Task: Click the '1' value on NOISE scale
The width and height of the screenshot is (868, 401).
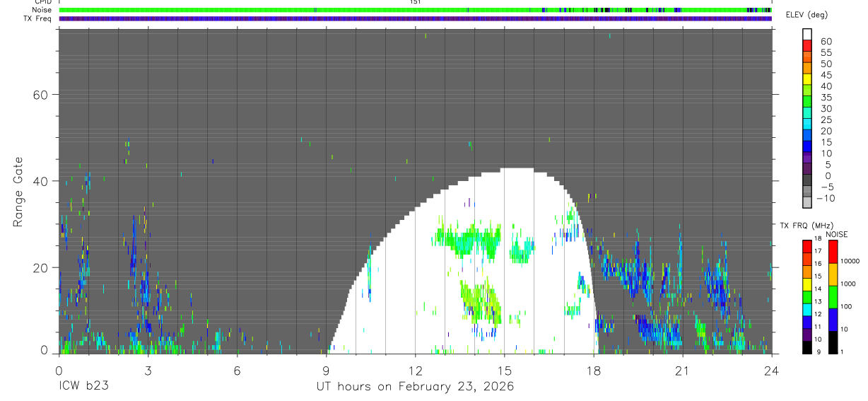Action: click(x=843, y=352)
